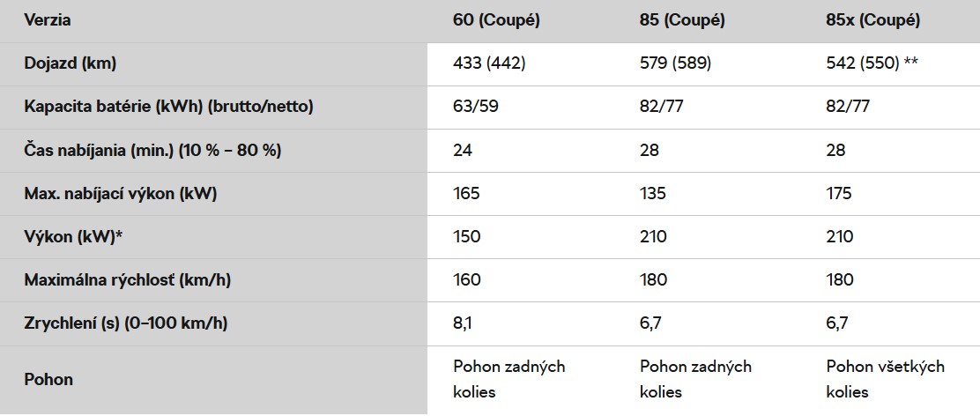
Task: Click the "Dojazd (km)" row label
Action: (71, 63)
